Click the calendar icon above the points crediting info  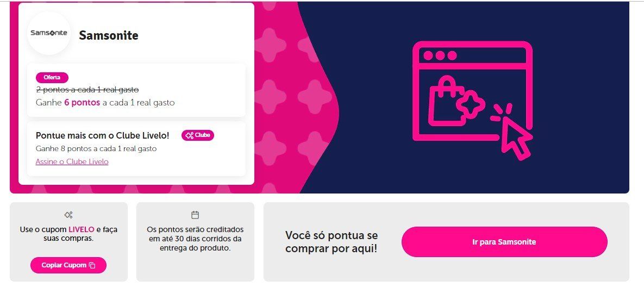[195, 215]
